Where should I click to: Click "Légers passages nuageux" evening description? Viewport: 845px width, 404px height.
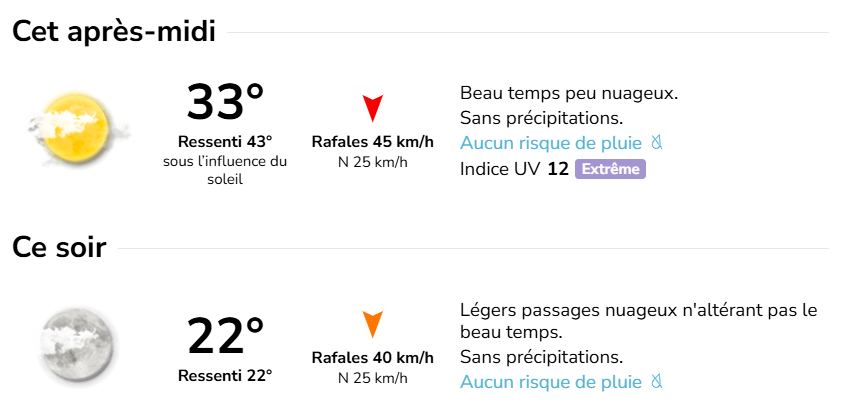pos(639,309)
